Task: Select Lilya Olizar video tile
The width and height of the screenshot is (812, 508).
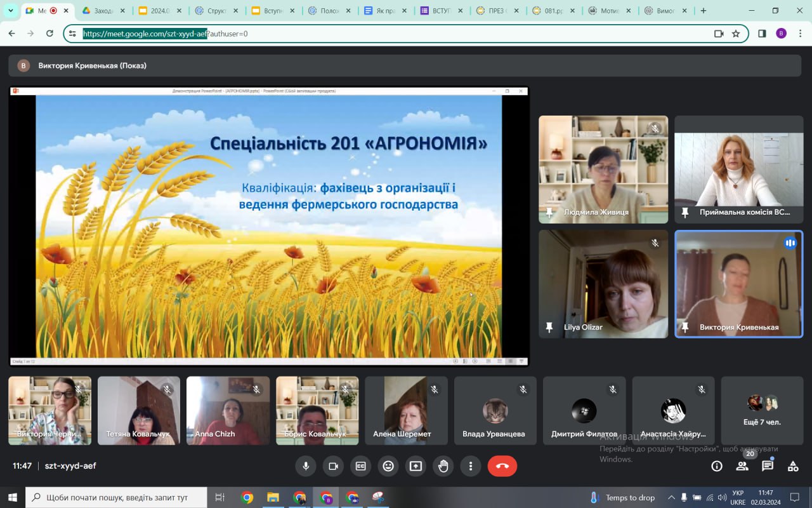Action: pos(603,283)
